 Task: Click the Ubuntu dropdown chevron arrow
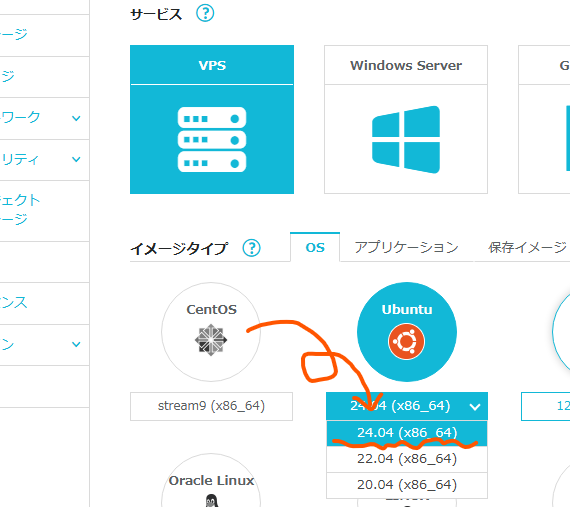tap(475, 407)
